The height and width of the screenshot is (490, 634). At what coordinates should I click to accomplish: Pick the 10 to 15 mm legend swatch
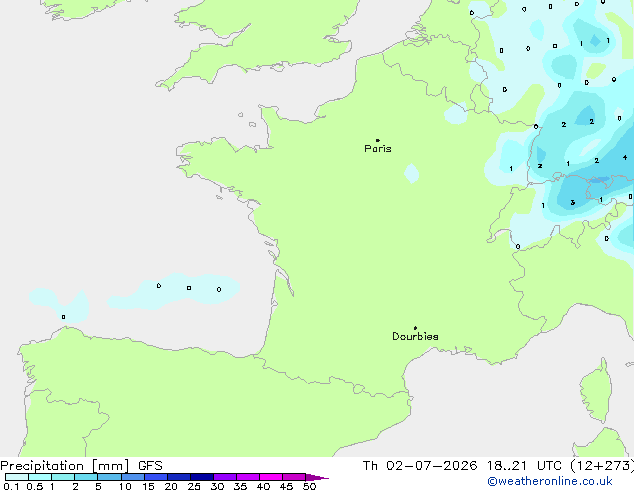(133, 477)
